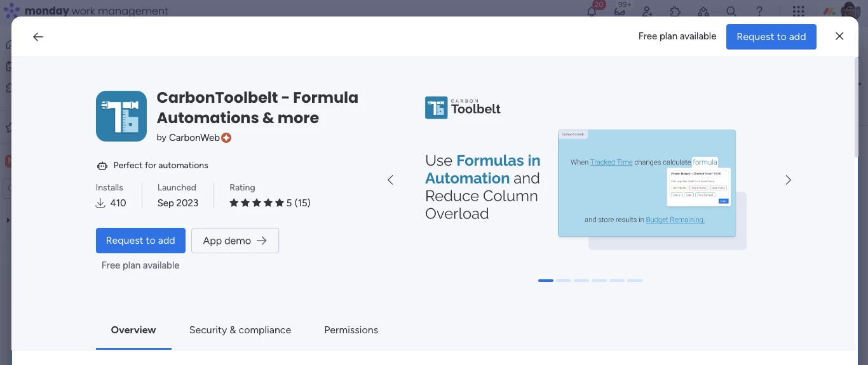Switch to the Overview tab
The width and height of the screenshot is (868, 365).
pos(133,330)
